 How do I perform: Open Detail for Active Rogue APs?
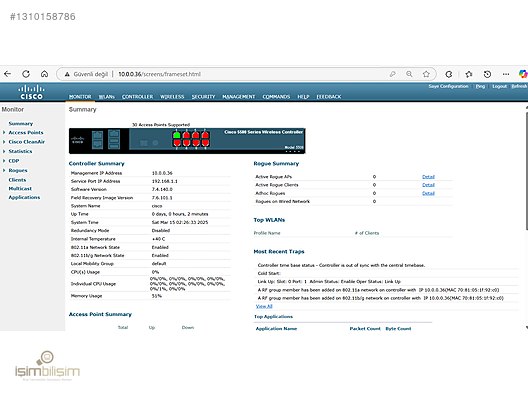point(428,177)
